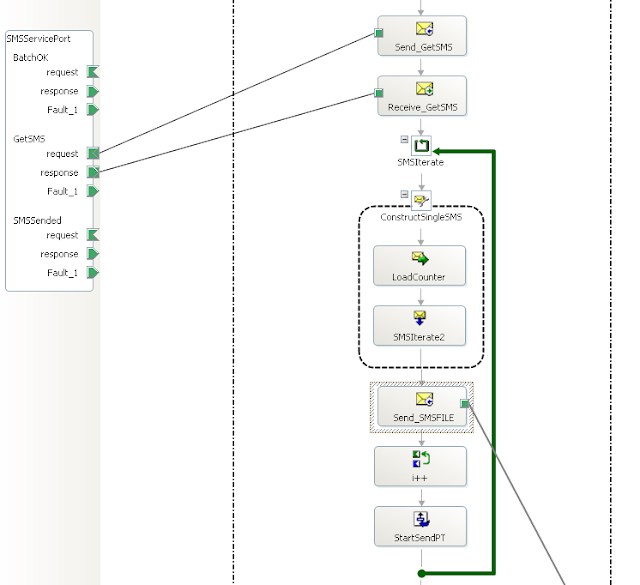
Task: Click SMSSended Fault_1 port connector
Action: pyautogui.click(x=93, y=273)
